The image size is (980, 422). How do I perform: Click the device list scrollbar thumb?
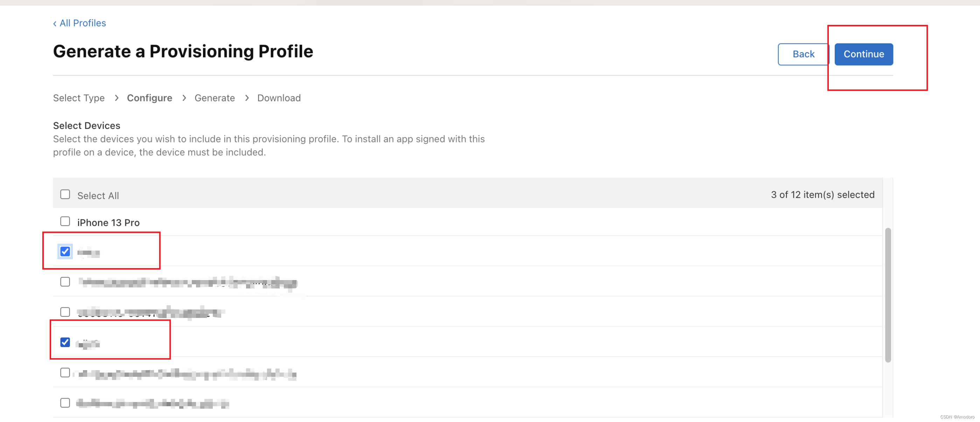click(x=888, y=295)
